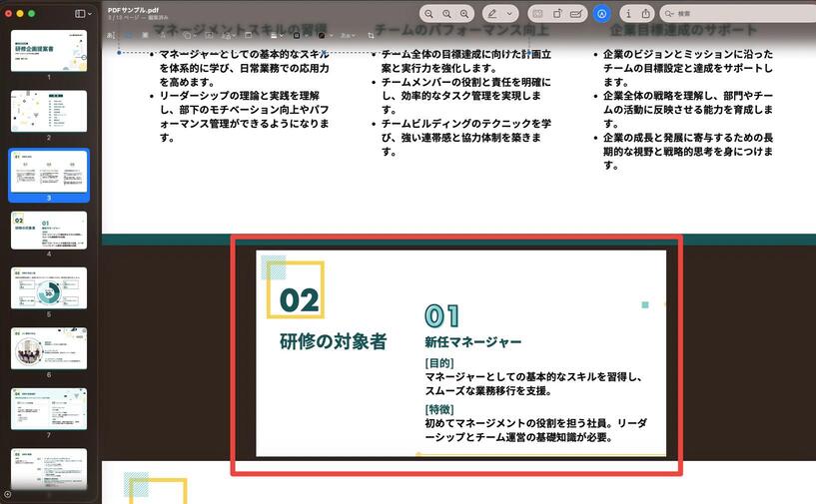Open the border color dropdown
The height and width of the screenshot is (504, 816).
301,36
